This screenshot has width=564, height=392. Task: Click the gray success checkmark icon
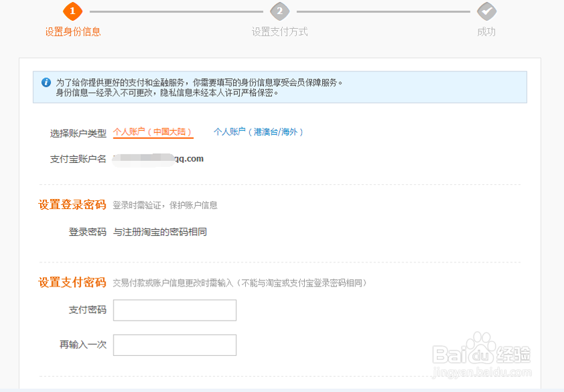pos(486,11)
